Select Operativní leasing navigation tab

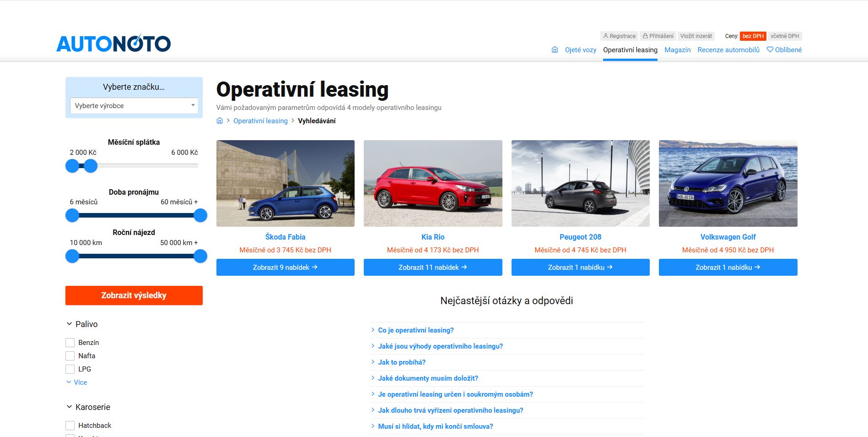630,49
